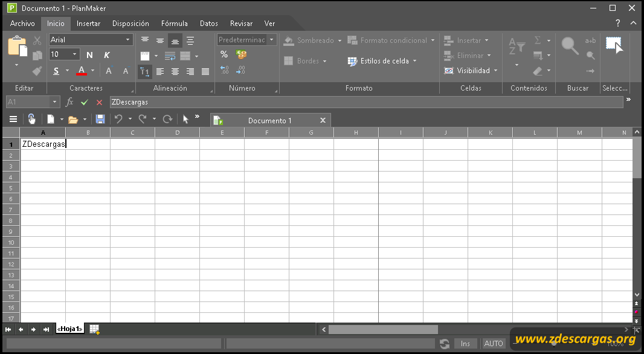Switch to the Insertar tab
Viewport: 644px width, 354px height.
coord(88,24)
